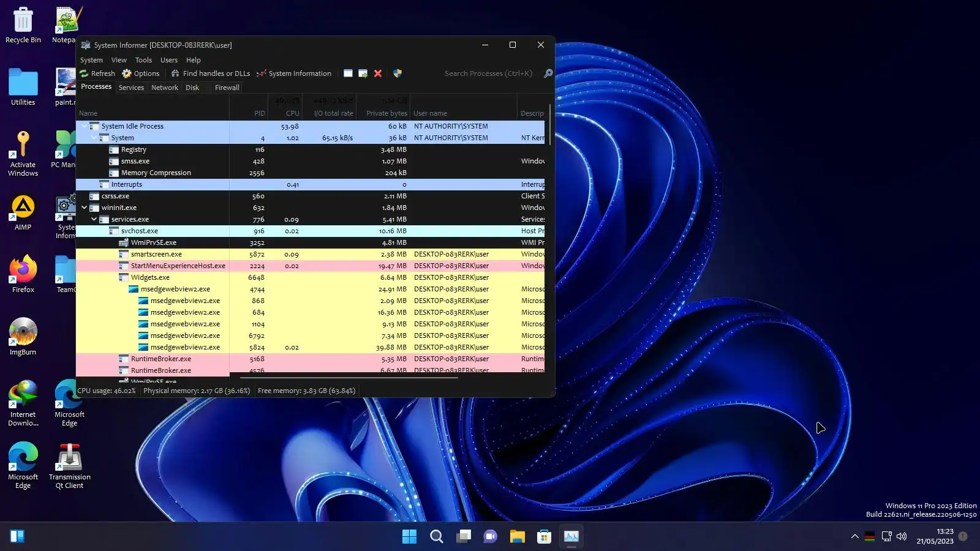The width and height of the screenshot is (980, 551).
Task: Switch to the Services tab
Action: (131, 88)
